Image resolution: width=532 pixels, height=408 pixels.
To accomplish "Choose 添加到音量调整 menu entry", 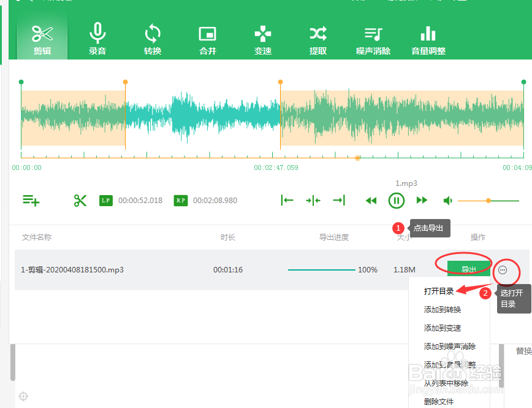I will tap(449, 364).
